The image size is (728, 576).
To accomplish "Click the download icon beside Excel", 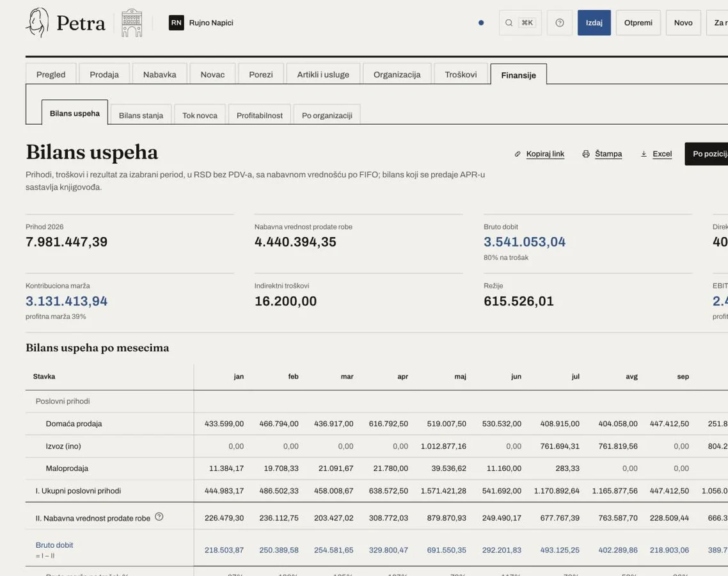I will pyautogui.click(x=644, y=154).
